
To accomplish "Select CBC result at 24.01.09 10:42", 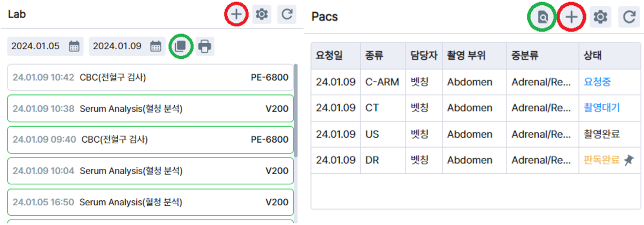I will tap(150, 77).
